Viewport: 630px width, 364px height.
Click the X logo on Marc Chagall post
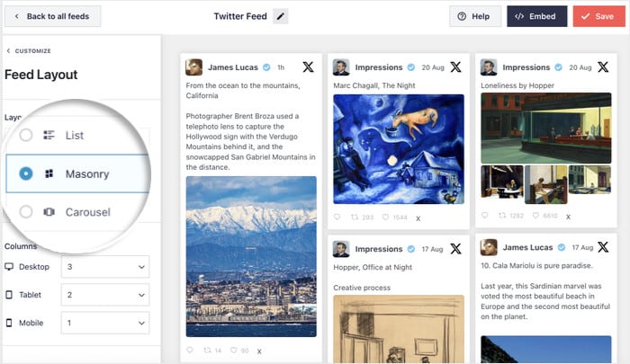[455, 67]
